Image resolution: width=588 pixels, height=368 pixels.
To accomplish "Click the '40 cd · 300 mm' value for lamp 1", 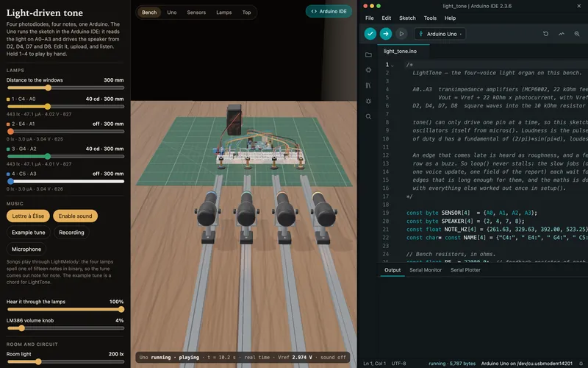I will pos(104,99).
